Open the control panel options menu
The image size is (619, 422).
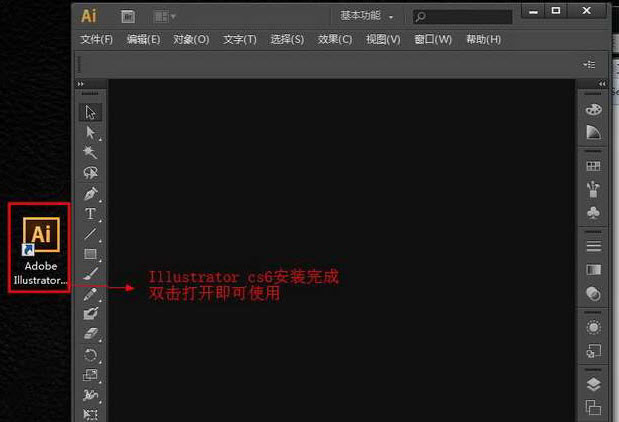[x=589, y=64]
